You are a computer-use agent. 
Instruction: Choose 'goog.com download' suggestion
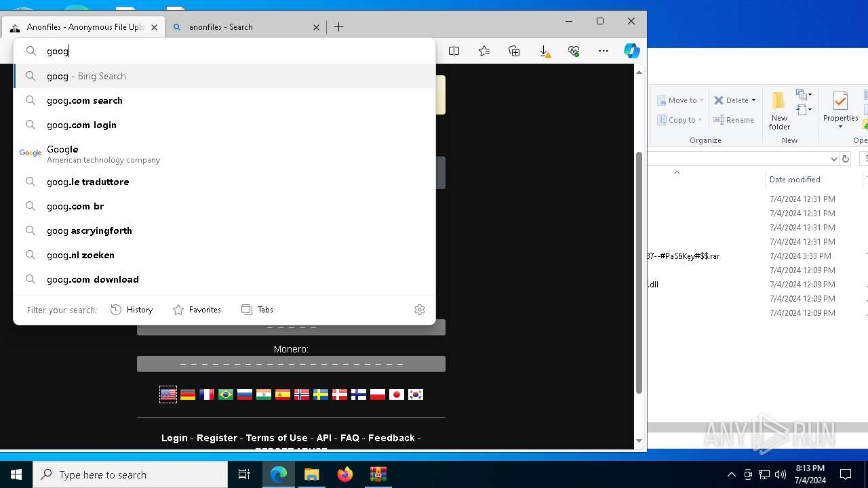pyautogui.click(x=224, y=279)
